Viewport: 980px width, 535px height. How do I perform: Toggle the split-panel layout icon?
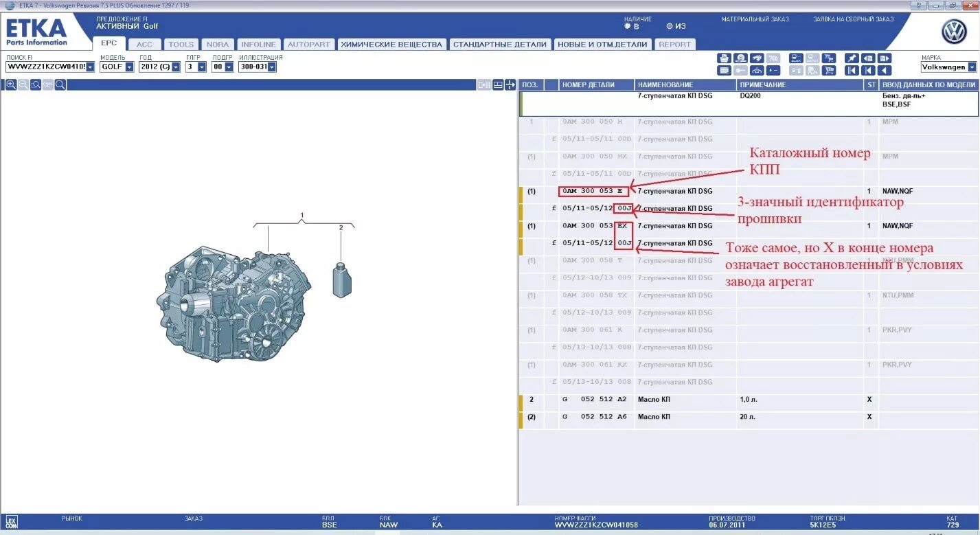tap(498, 84)
